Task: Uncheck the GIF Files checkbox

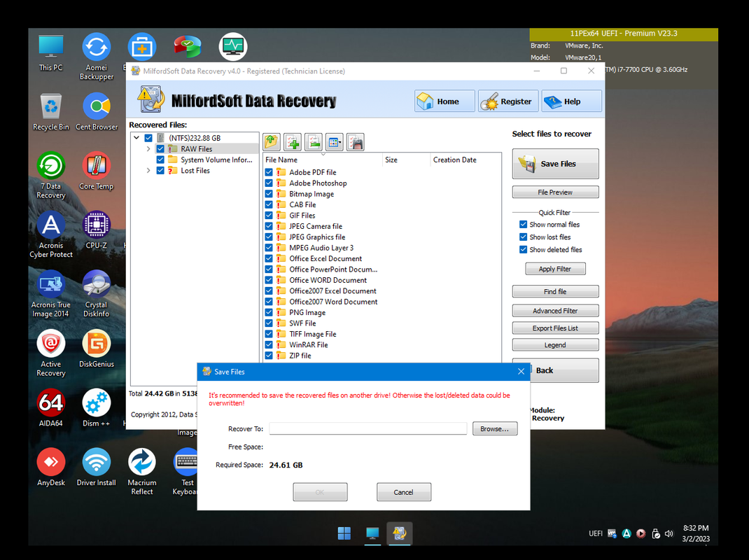Action: tap(269, 216)
